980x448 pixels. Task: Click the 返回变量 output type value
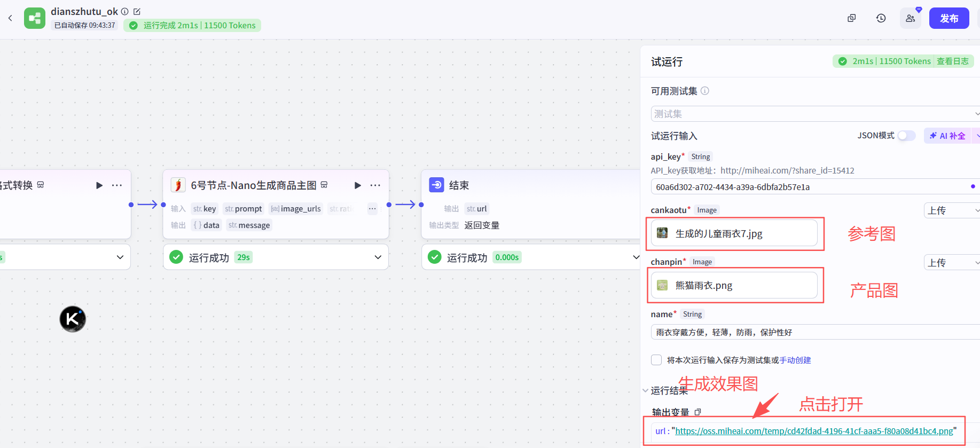pos(482,225)
